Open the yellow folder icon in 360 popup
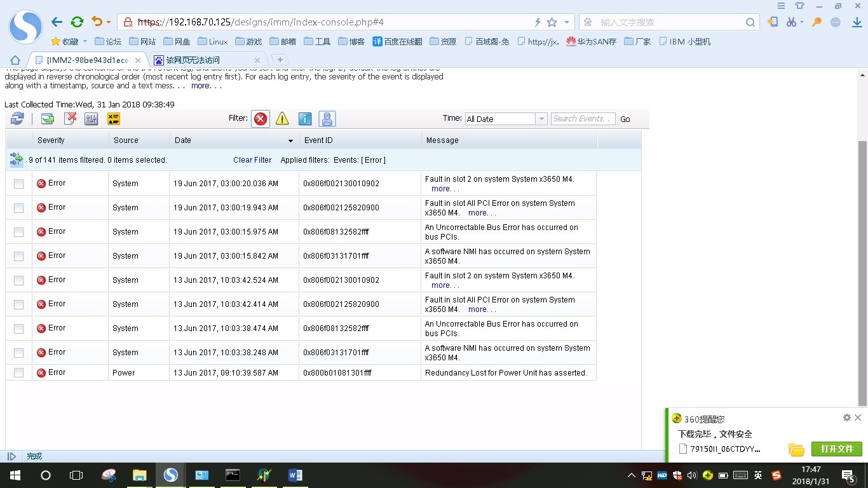This screenshot has width=868, height=488. (x=796, y=449)
